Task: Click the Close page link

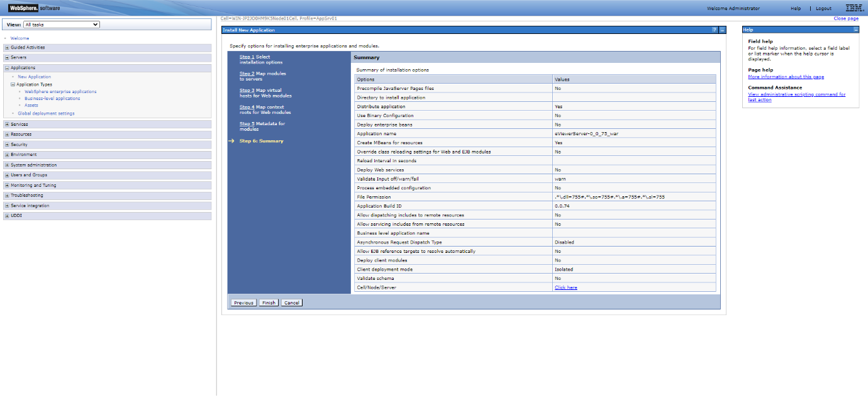Action: 845,18
